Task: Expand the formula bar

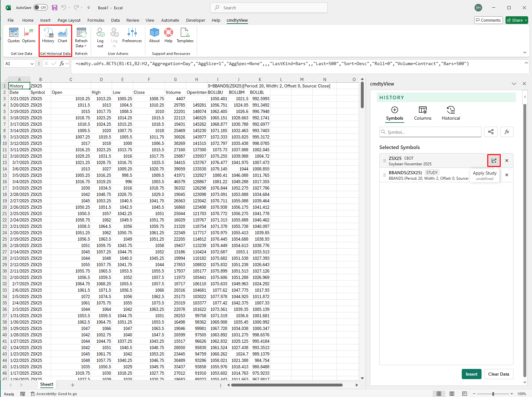Action: click(526, 63)
